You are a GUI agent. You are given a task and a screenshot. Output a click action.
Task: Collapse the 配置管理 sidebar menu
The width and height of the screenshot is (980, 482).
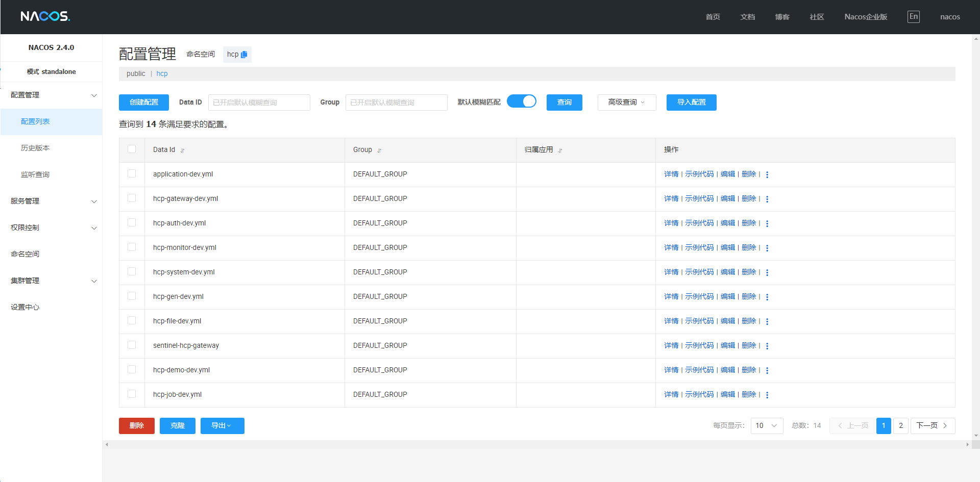pyautogui.click(x=51, y=95)
